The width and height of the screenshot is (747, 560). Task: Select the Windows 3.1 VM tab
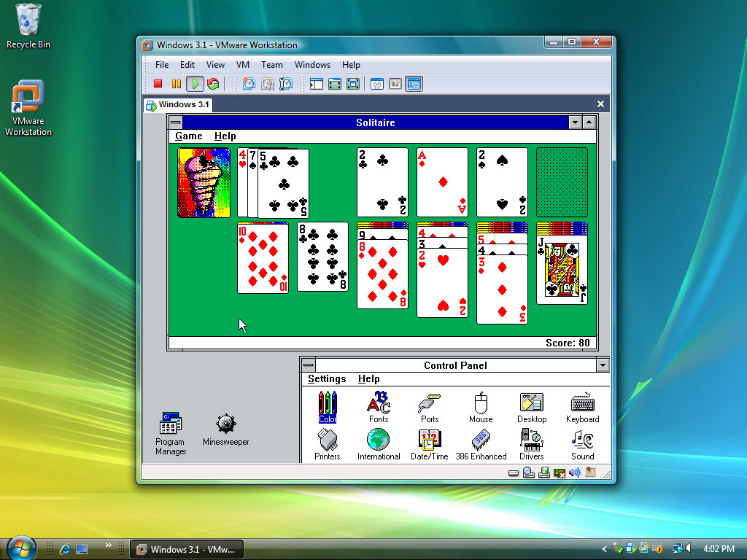click(178, 105)
